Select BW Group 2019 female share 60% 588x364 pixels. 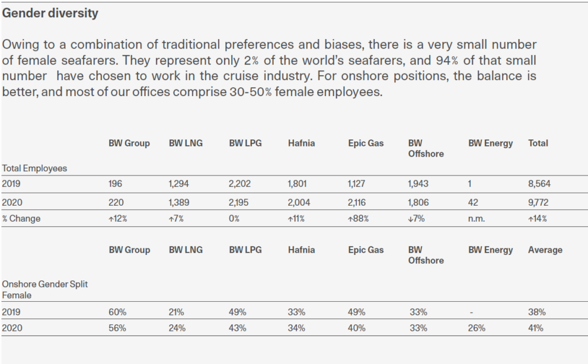(117, 312)
